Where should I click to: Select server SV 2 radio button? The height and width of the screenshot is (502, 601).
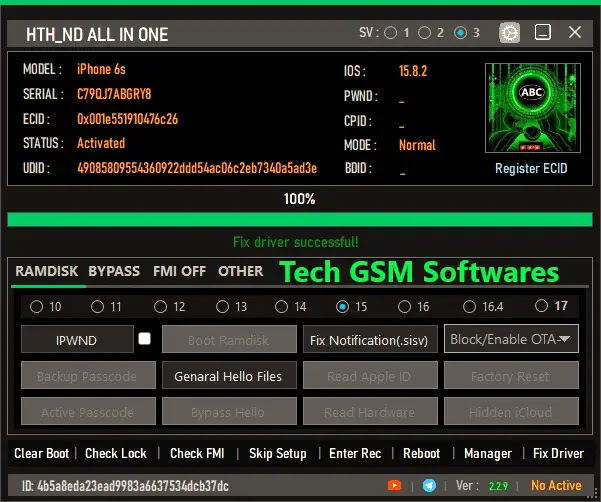[424, 33]
